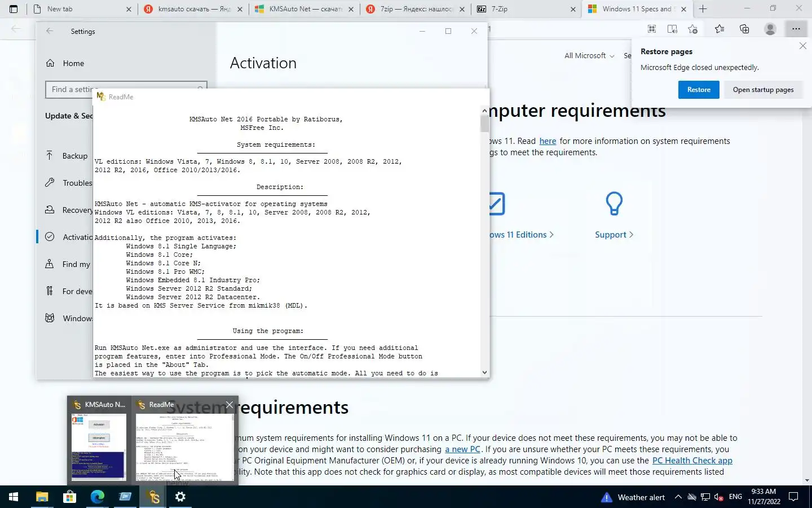This screenshot has width=812, height=508.
Task: Open Edge Collections icon
Action: point(744,29)
